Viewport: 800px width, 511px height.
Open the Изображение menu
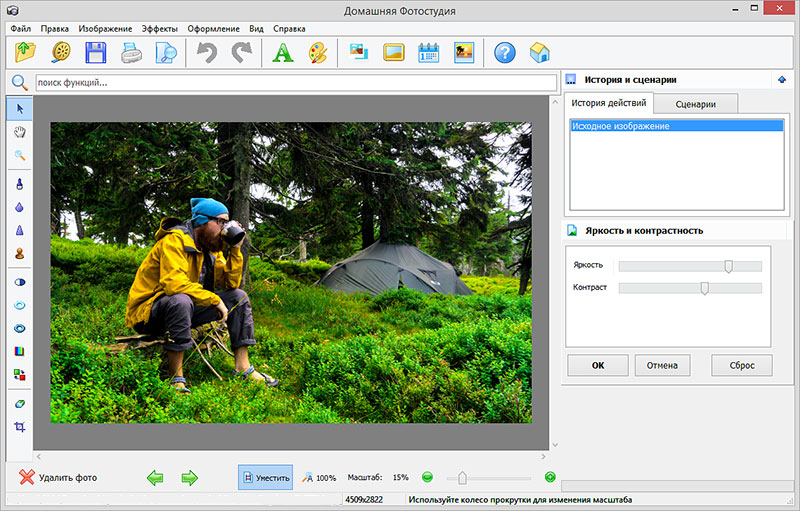point(105,29)
